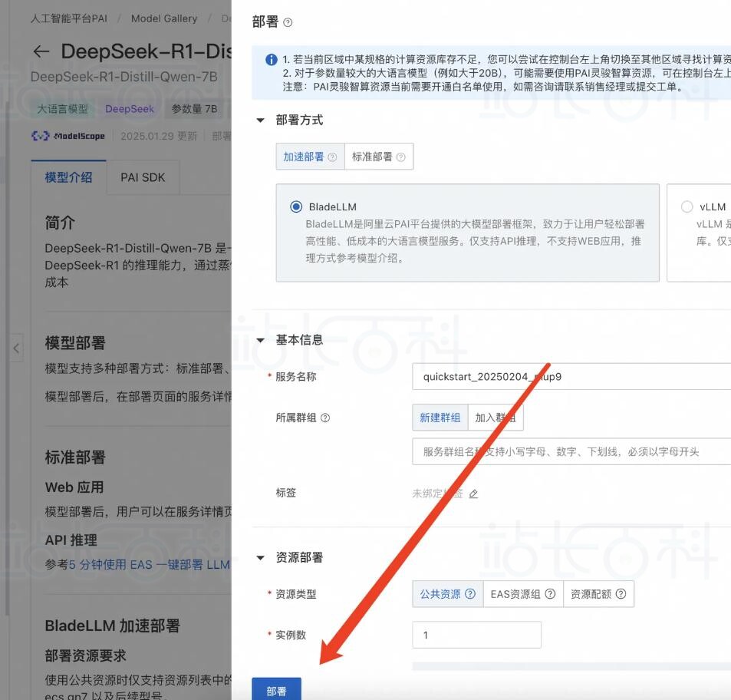The height and width of the screenshot is (700, 731).
Task: Choose 标准部署 deployment mode
Action: pos(379,157)
